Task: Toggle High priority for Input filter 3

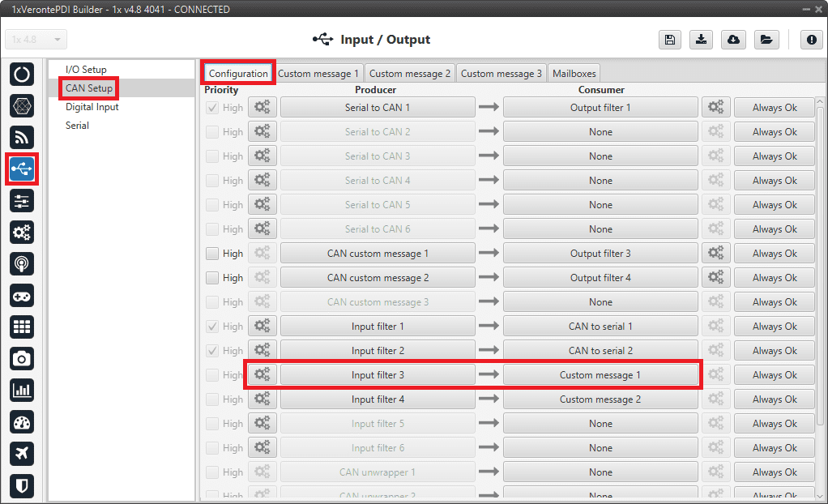Action: 212,375
